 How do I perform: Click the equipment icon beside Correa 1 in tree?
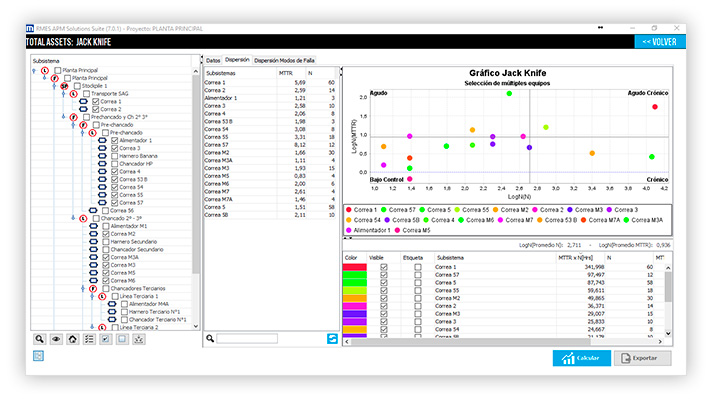click(83, 101)
